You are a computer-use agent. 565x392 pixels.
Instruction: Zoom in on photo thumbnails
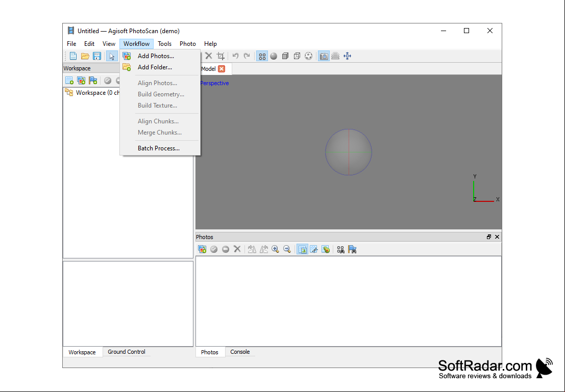pyautogui.click(x=276, y=249)
